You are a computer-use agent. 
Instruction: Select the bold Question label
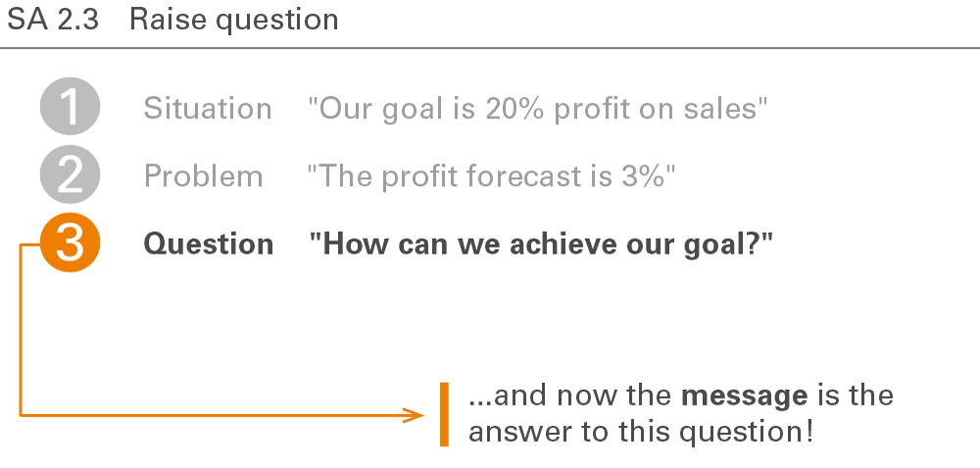(x=208, y=244)
